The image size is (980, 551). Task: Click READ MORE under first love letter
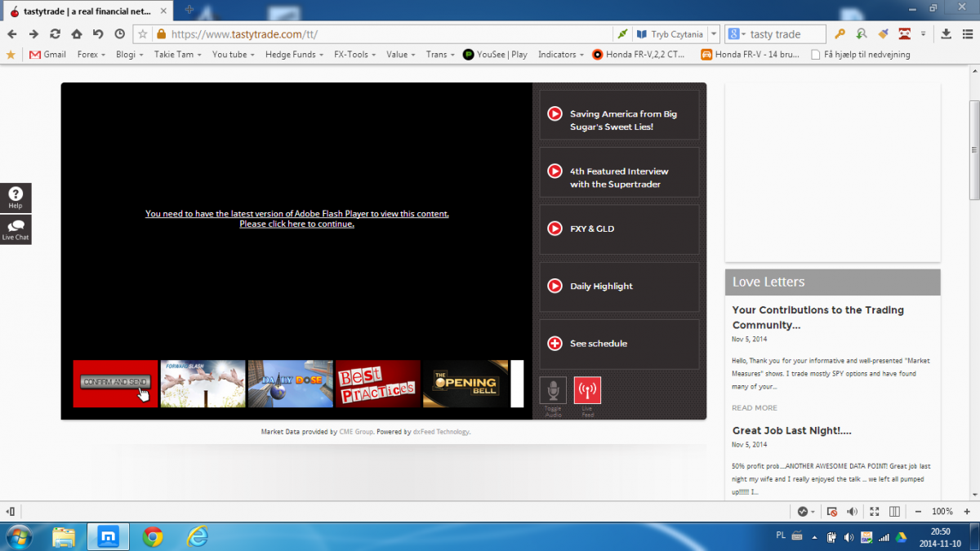click(x=755, y=408)
